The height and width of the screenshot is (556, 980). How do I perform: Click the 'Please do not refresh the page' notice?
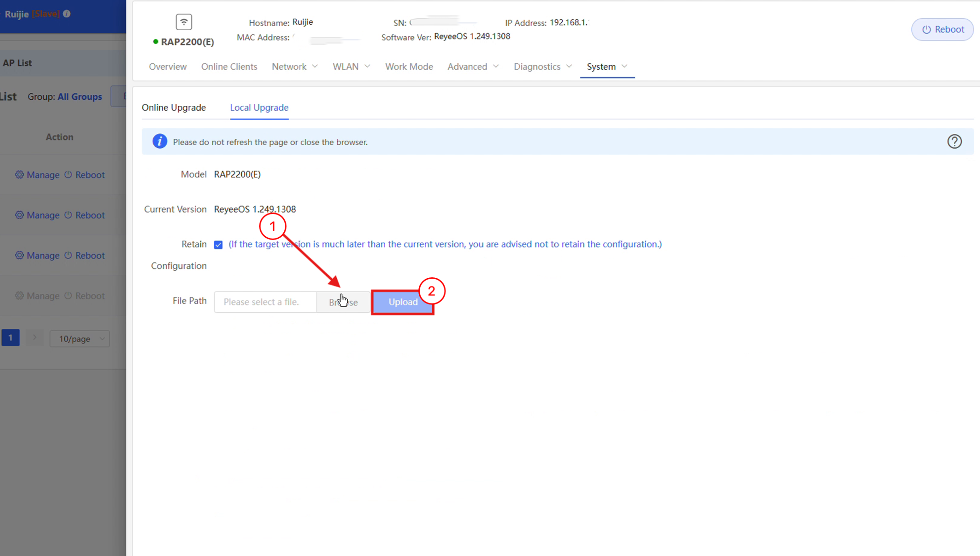pos(270,142)
